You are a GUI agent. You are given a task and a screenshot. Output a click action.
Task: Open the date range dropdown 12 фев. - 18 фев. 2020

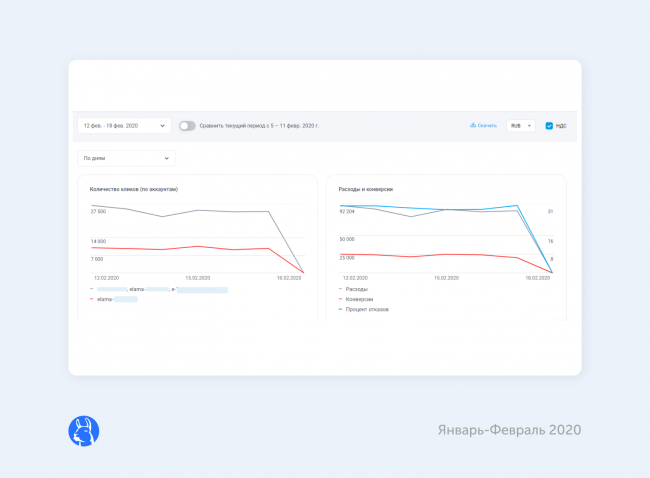125,126
